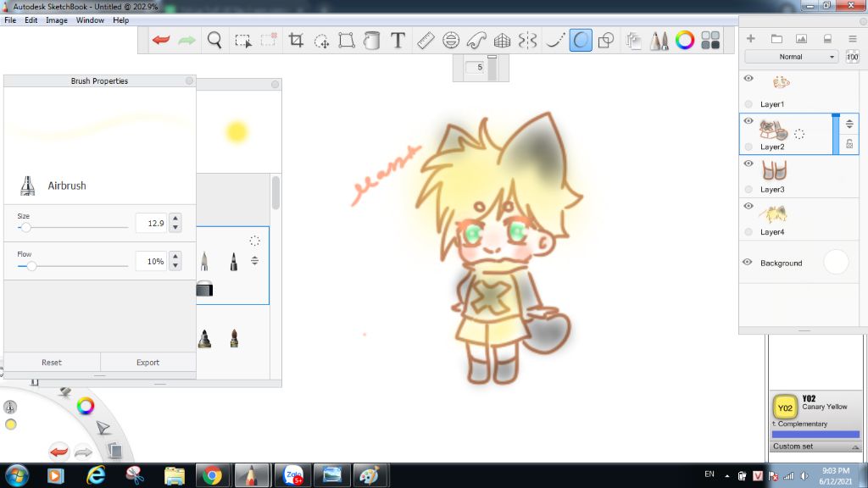This screenshot has height=488, width=868.
Task: Select the Text tool
Action: 398,40
